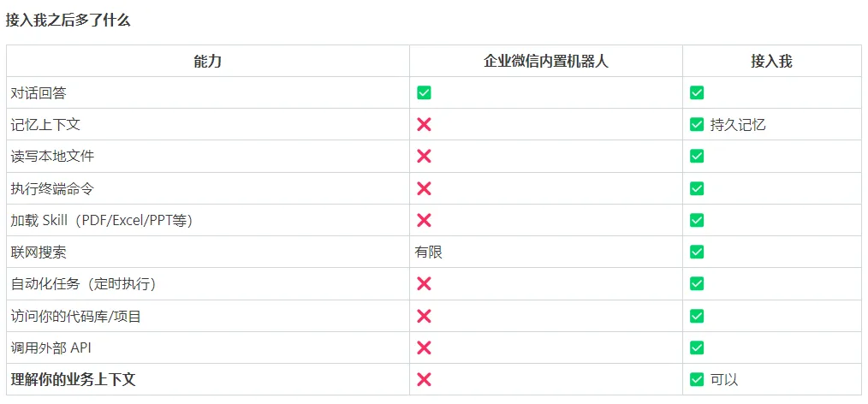Click the red X in the 访问你的代码库/项目 row
868x404 pixels.
[424, 316]
